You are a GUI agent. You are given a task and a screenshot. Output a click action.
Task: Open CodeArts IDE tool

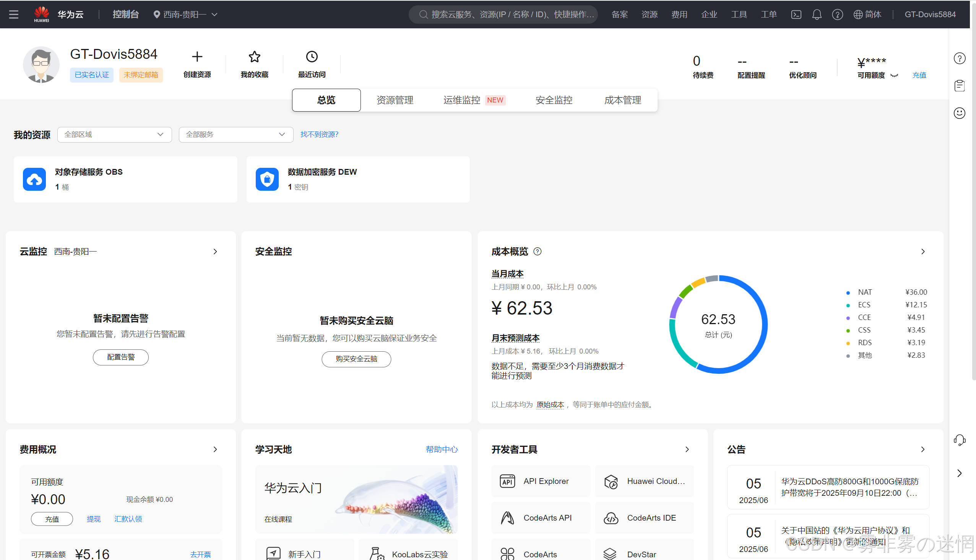644,518
